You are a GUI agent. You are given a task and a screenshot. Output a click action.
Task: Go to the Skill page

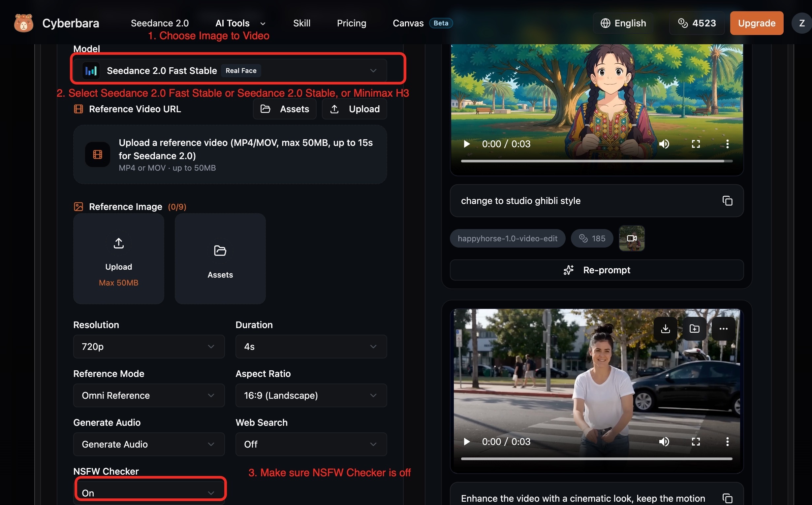(302, 23)
